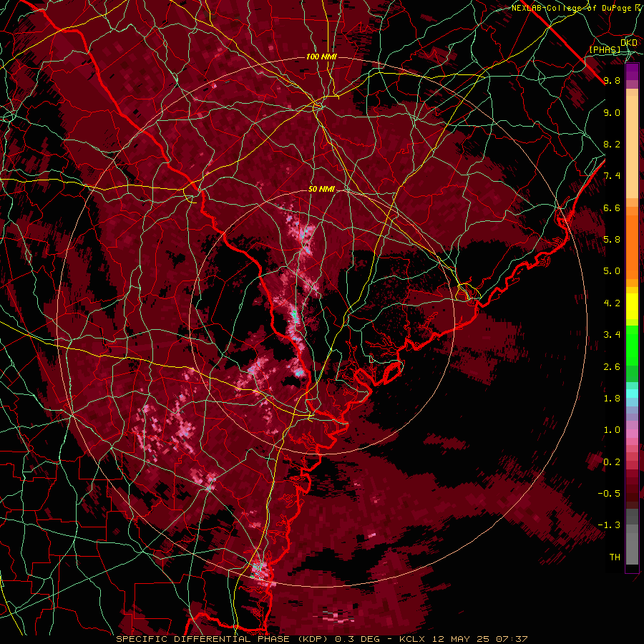Click the [PHAS] legend heading
This screenshot has width=644, height=644.
(x=605, y=49)
